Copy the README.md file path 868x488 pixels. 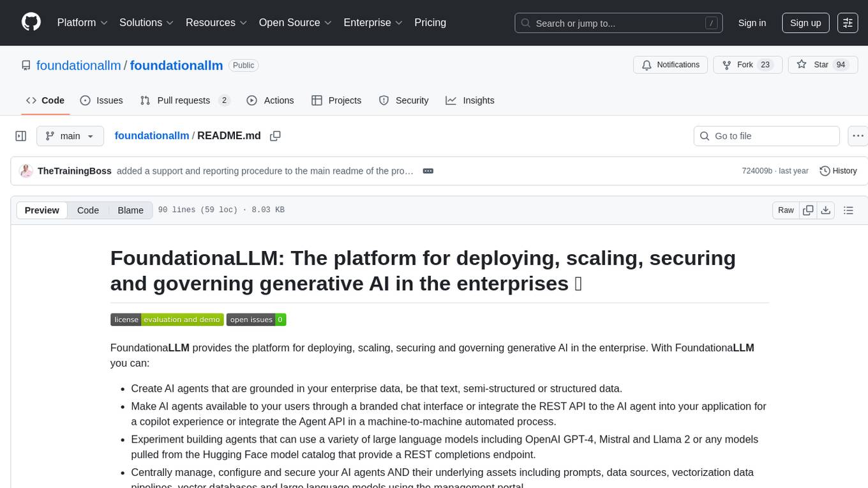pos(275,136)
